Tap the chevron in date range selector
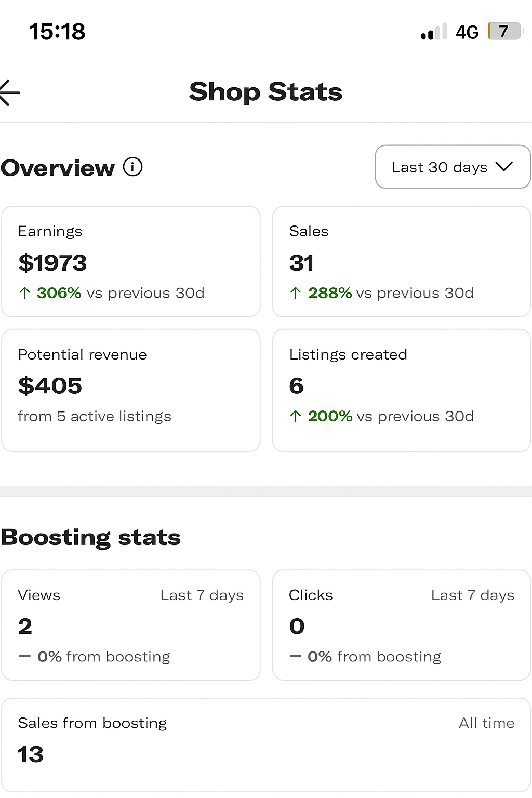This screenshot has width=532, height=798. [x=503, y=167]
